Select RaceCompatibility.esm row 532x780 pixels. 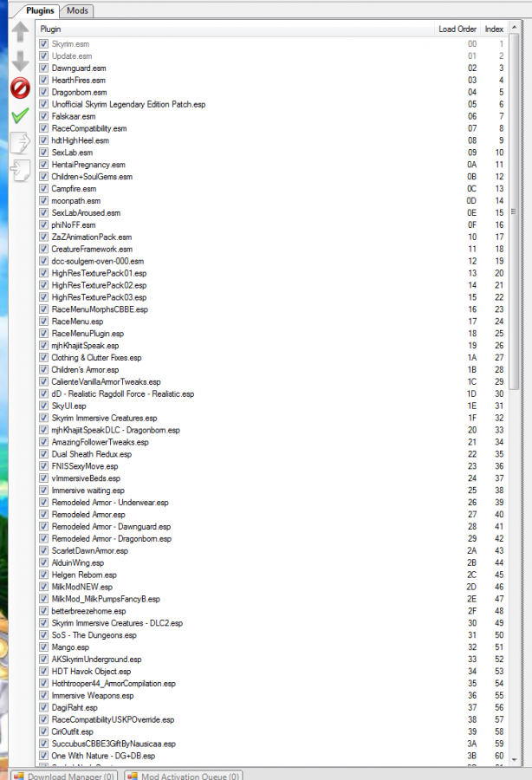(272, 128)
